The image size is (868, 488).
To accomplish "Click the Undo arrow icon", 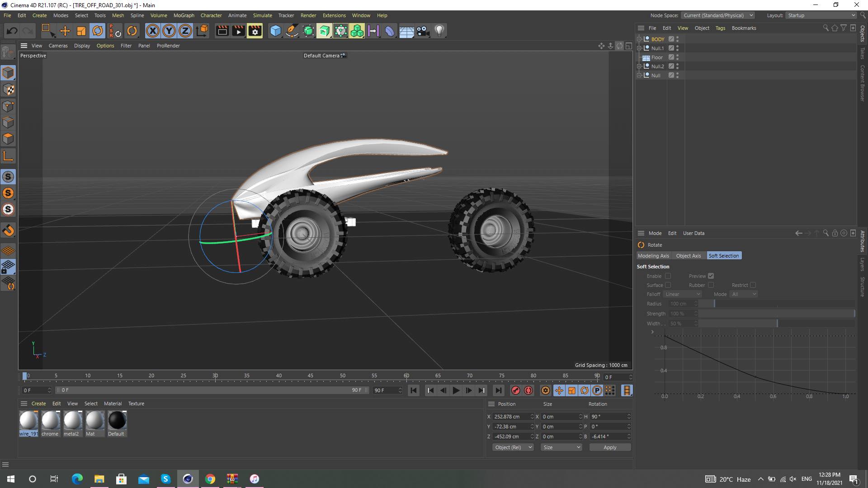I will pos(12,31).
